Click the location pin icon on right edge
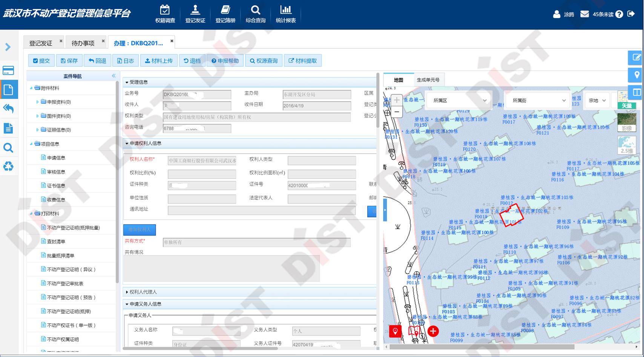Image resolution: width=644 pixels, height=357 pixels. tap(636, 75)
